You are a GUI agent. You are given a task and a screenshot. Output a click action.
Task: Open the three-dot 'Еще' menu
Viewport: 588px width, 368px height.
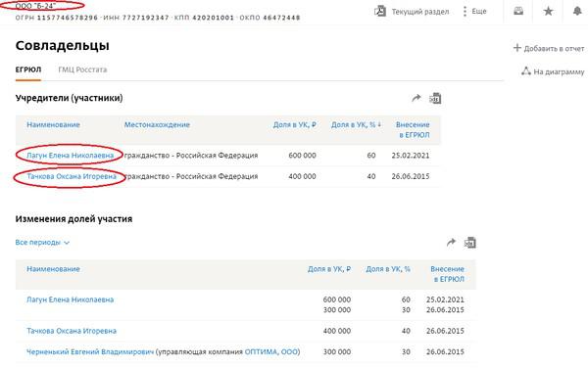(465, 11)
